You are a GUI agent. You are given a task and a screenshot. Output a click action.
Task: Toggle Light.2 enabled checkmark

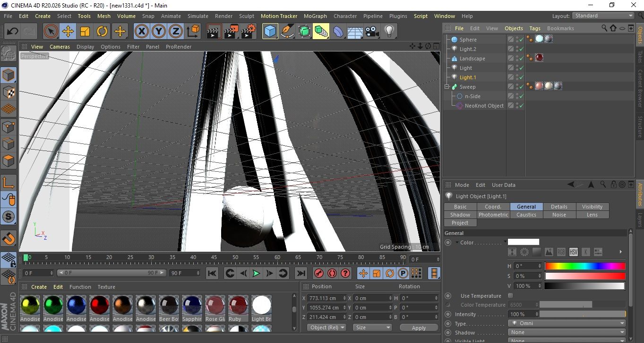[x=521, y=49]
